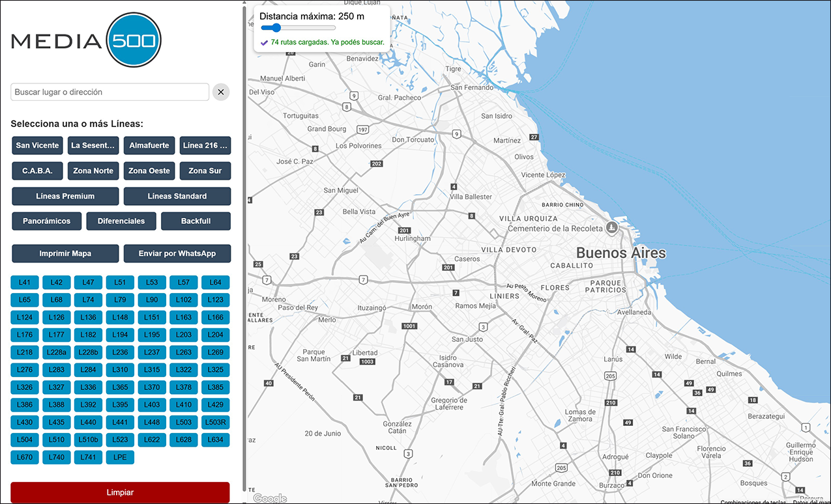
Task: Click route 27 shield near Martínez
Action: click(534, 137)
